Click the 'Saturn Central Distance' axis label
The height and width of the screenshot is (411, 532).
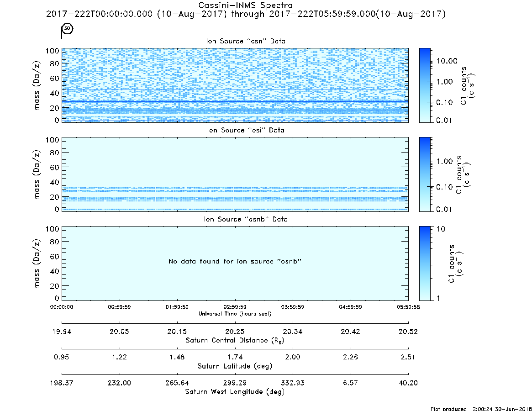[x=235, y=340]
